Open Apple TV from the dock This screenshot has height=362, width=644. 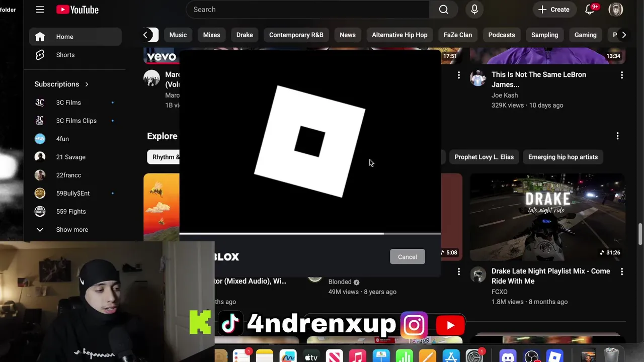[311, 356]
